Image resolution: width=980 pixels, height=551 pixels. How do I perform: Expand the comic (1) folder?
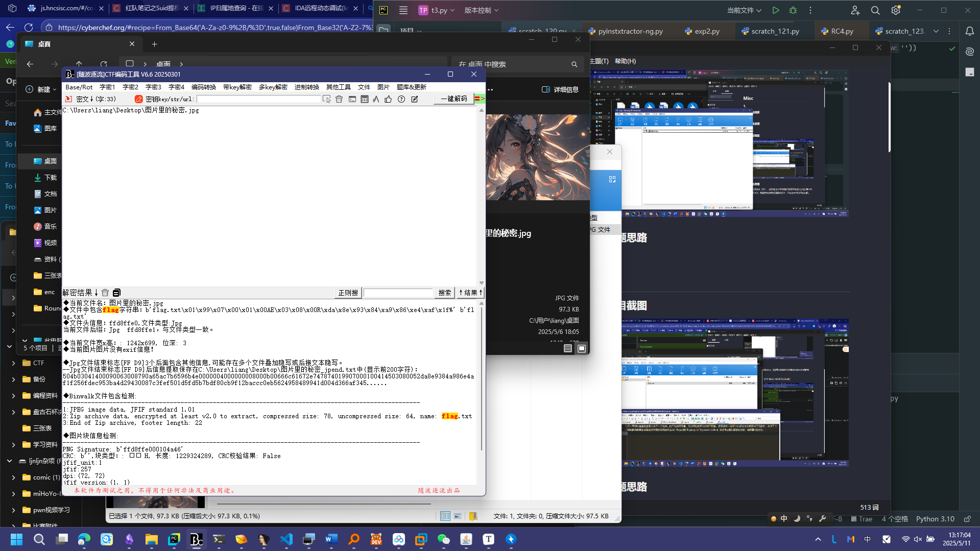[x=13, y=477]
